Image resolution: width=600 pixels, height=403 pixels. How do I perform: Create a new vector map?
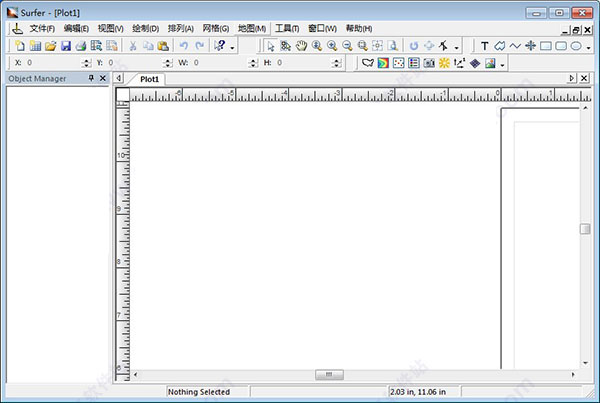[x=460, y=63]
